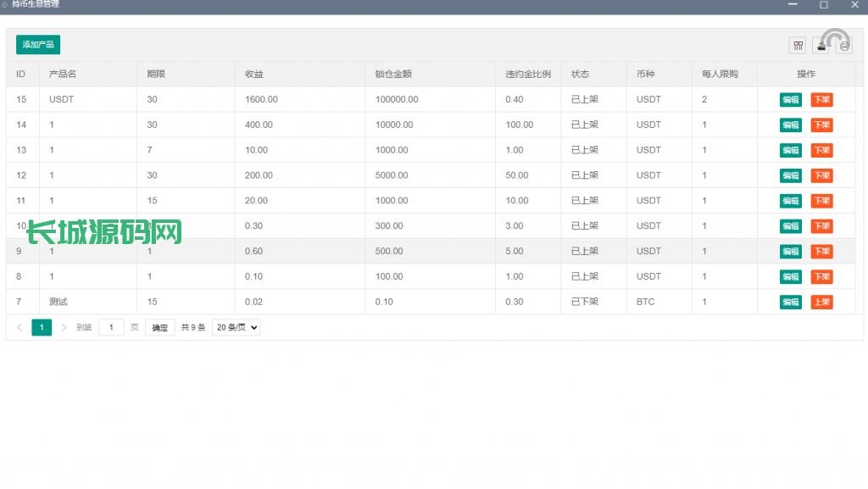The width and height of the screenshot is (868, 489).
Task: Click the page number input field
Action: [111, 327]
